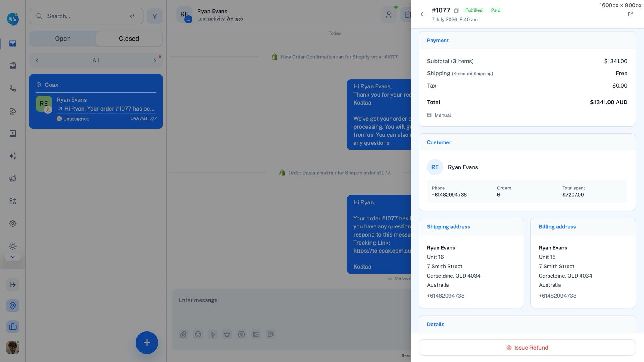
Task: Click into the conversation Search field
Action: pos(86,16)
